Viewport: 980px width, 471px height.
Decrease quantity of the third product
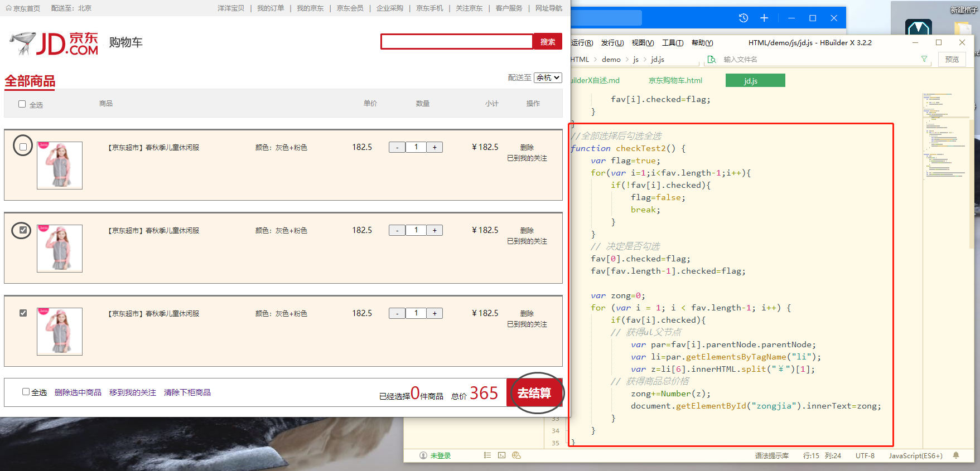coord(397,313)
